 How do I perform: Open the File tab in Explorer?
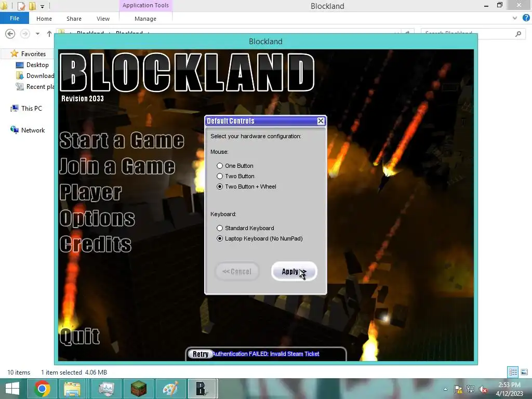(x=14, y=18)
